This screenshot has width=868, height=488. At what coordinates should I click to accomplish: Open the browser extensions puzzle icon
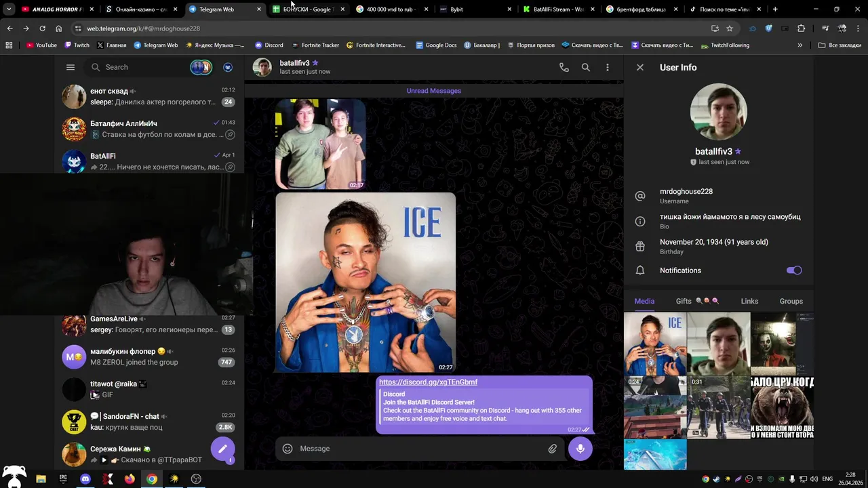point(802,28)
